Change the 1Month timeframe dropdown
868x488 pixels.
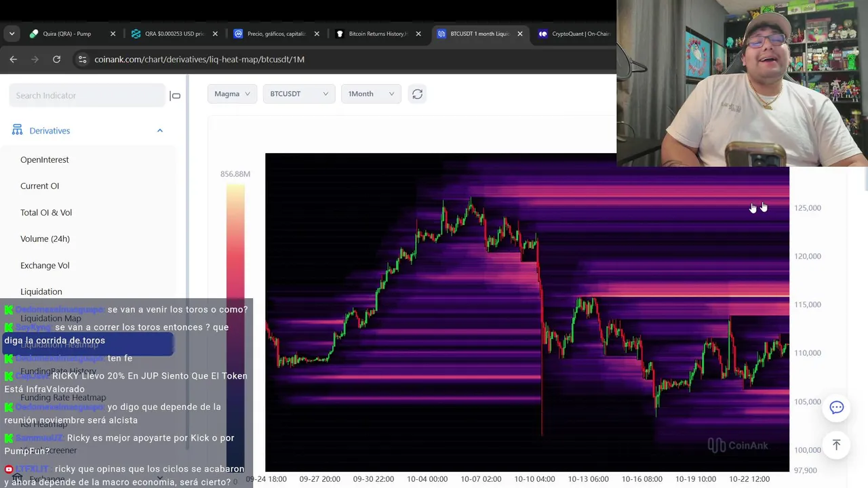pos(371,94)
